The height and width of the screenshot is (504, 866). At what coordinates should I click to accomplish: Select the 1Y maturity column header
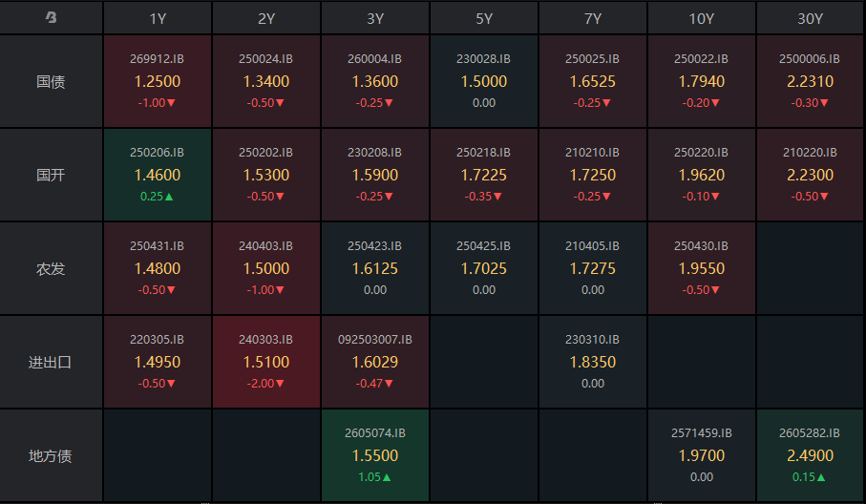(158, 18)
